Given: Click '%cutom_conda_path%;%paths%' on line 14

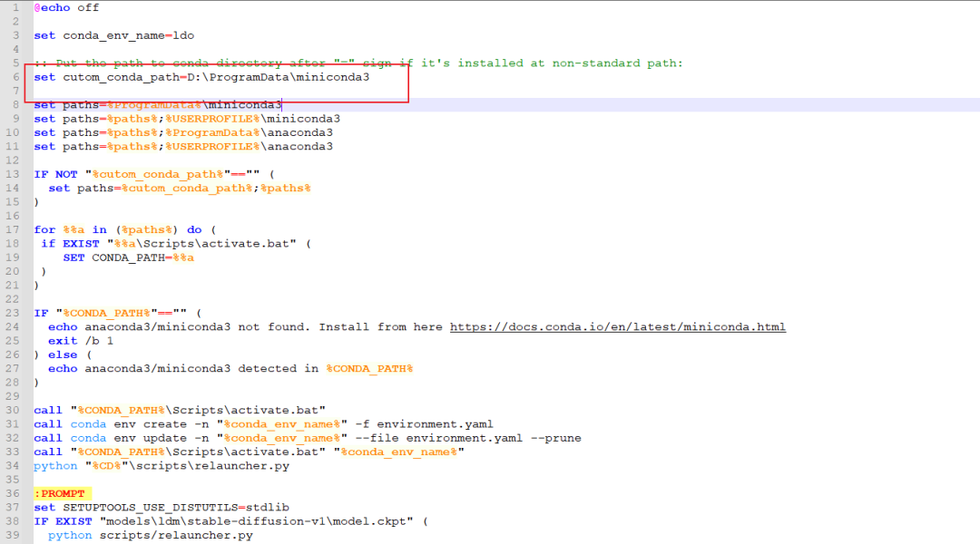Looking at the screenshot, I should pos(216,188).
